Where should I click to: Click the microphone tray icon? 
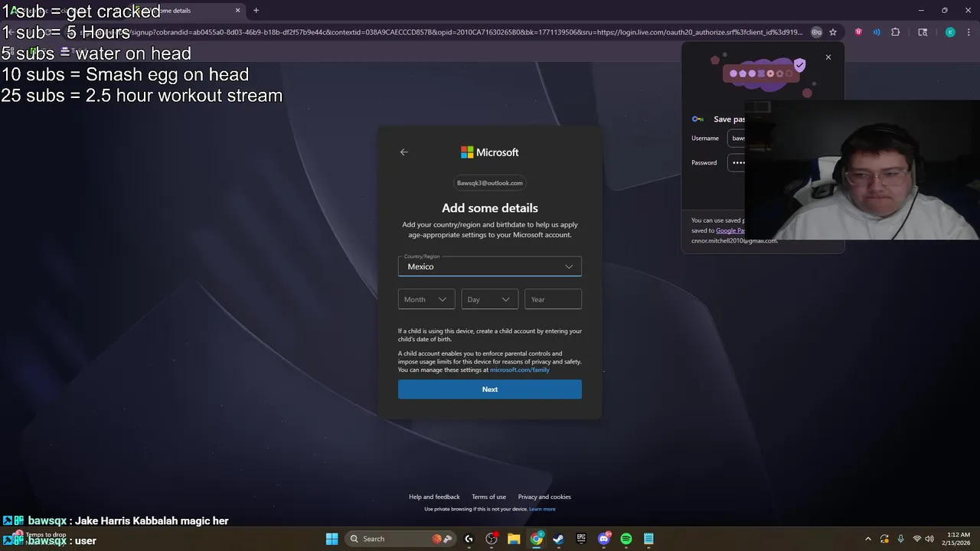point(901,539)
